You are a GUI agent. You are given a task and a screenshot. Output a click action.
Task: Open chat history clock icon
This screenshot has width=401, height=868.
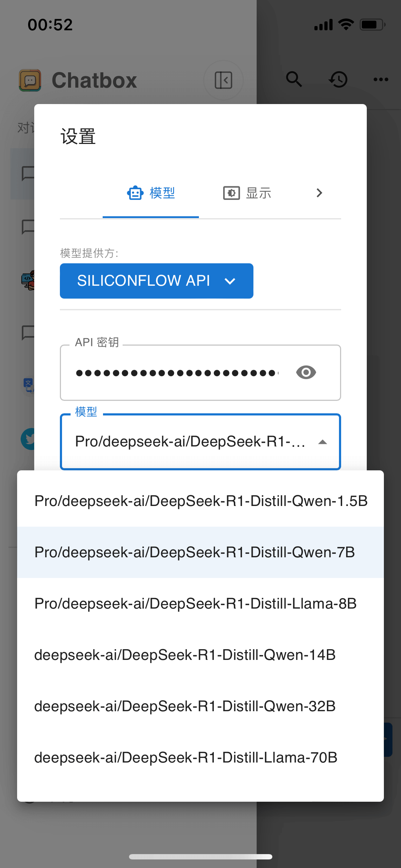coord(338,79)
